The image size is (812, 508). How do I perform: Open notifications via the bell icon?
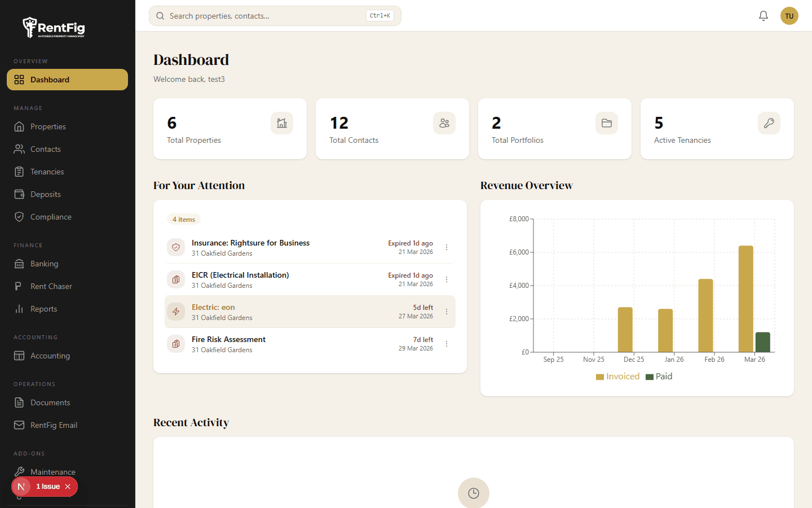[764, 16]
